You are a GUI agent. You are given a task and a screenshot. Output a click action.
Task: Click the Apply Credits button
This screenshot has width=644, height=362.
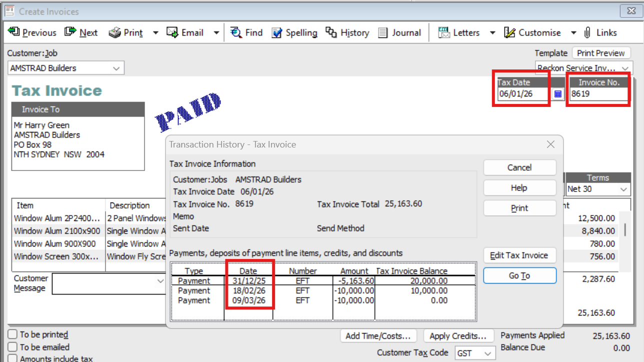(x=458, y=336)
